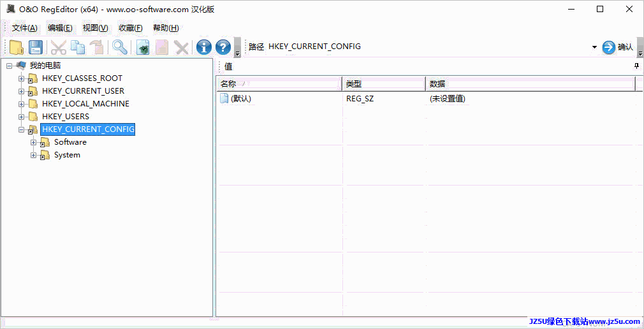Select HKEY_USERS key
Image resolution: width=644 pixels, height=329 pixels.
coord(66,116)
